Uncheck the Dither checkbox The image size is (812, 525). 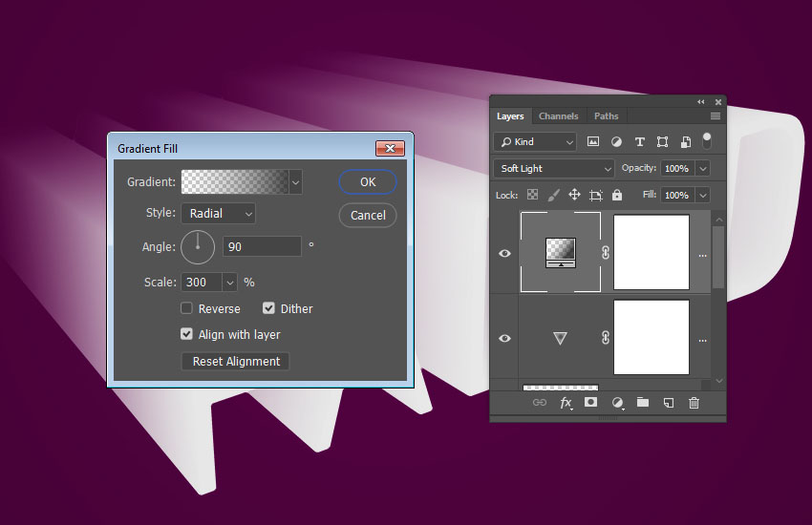[268, 308]
